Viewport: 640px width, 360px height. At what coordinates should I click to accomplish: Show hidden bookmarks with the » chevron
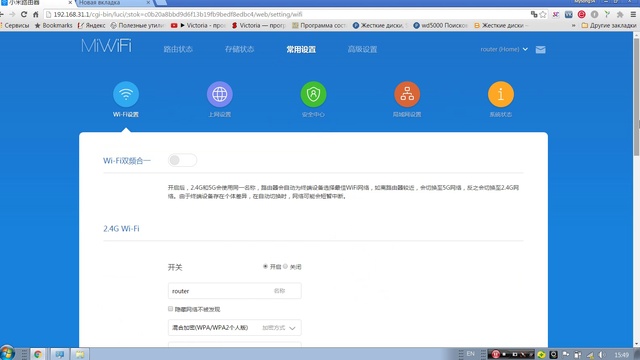point(573,25)
